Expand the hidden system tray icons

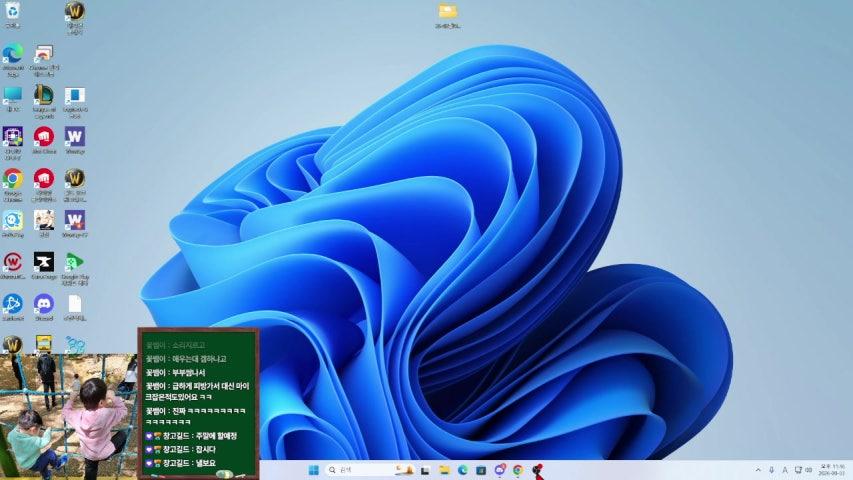tap(757, 470)
